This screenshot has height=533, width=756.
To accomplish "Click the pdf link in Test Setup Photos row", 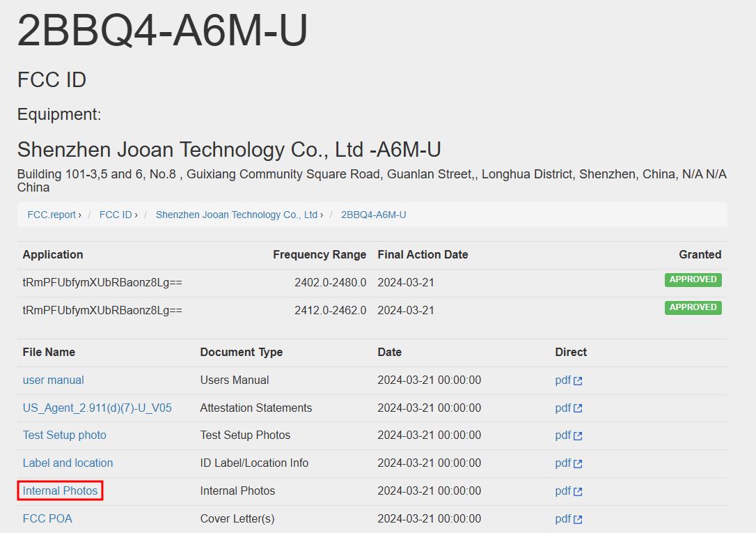I will 569,435.
